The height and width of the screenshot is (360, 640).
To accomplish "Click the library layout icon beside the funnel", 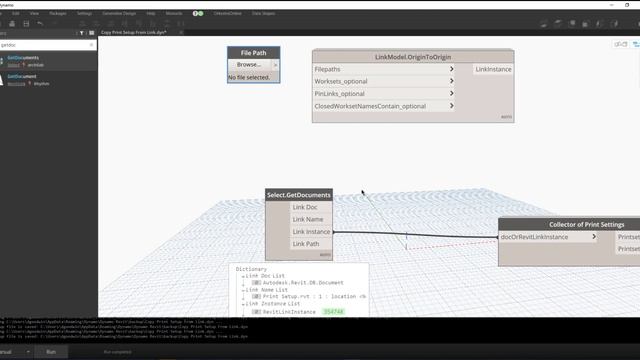I will [x=91, y=33].
